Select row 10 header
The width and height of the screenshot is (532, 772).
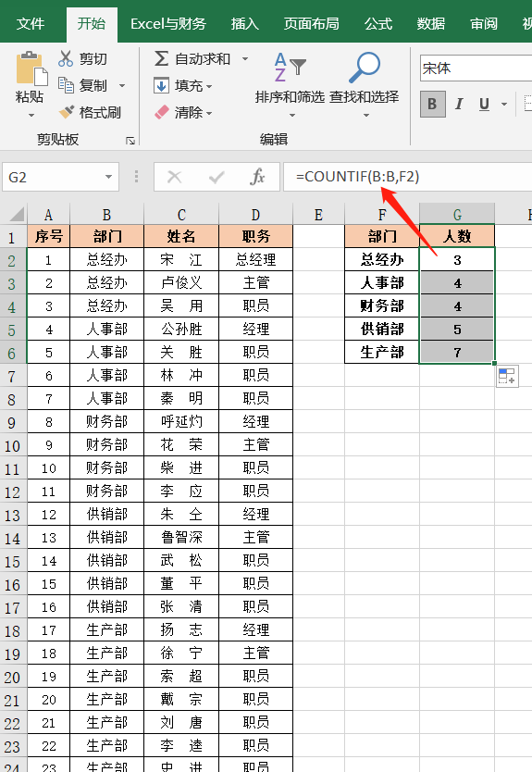13,445
